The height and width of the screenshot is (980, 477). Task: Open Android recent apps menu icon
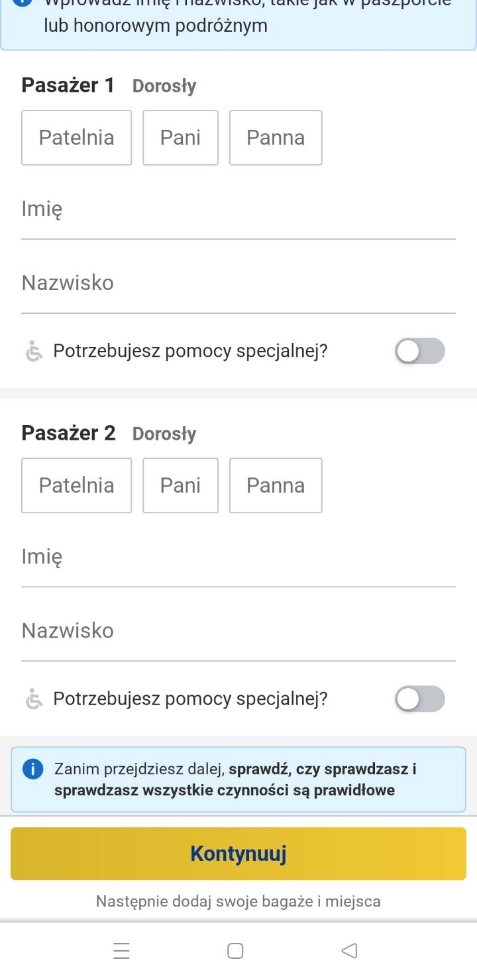coord(121,952)
